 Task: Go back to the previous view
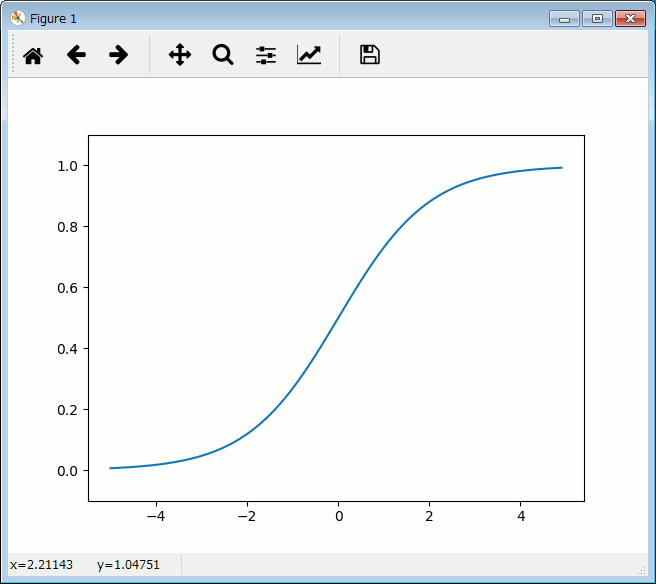[76, 55]
